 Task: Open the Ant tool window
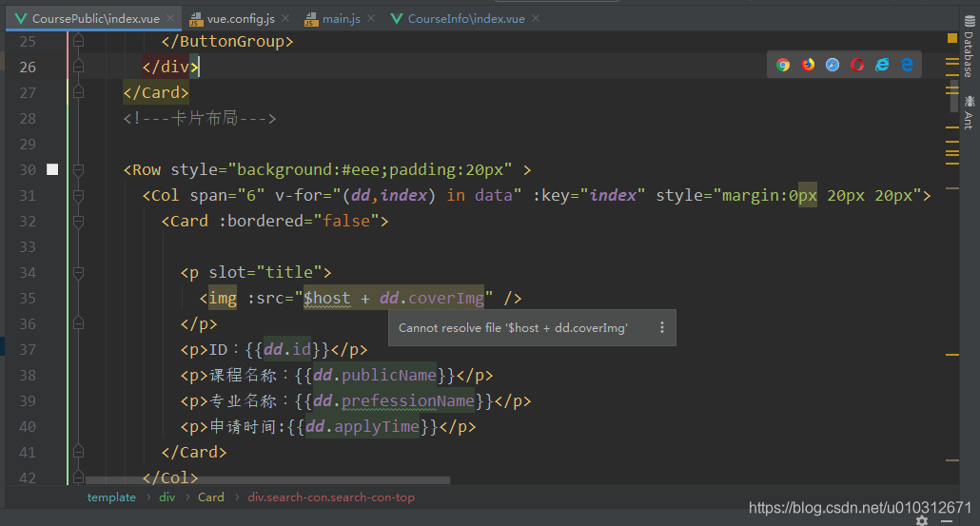click(x=969, y=112)
